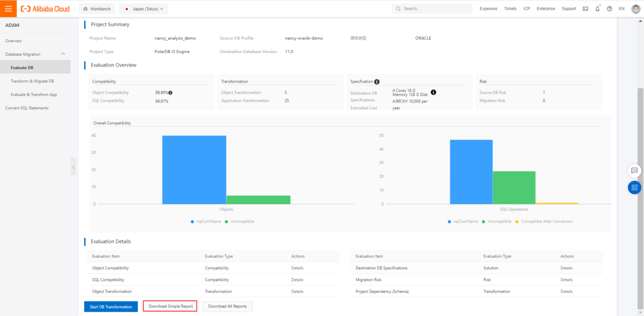Screen dimensions: 644x316
Task: Toggle sqlComName legend in SQL Operations chart
Action: [x=463, y=221]
